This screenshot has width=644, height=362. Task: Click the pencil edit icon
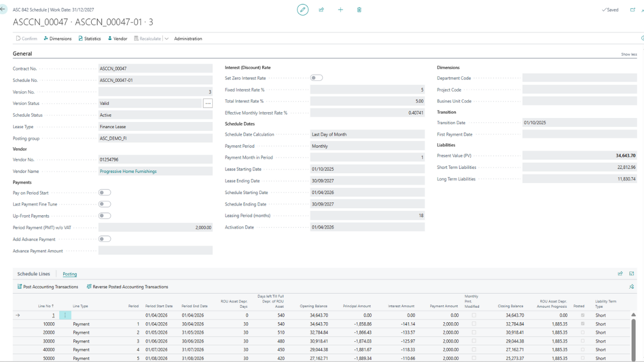click(x=302, y=10)
